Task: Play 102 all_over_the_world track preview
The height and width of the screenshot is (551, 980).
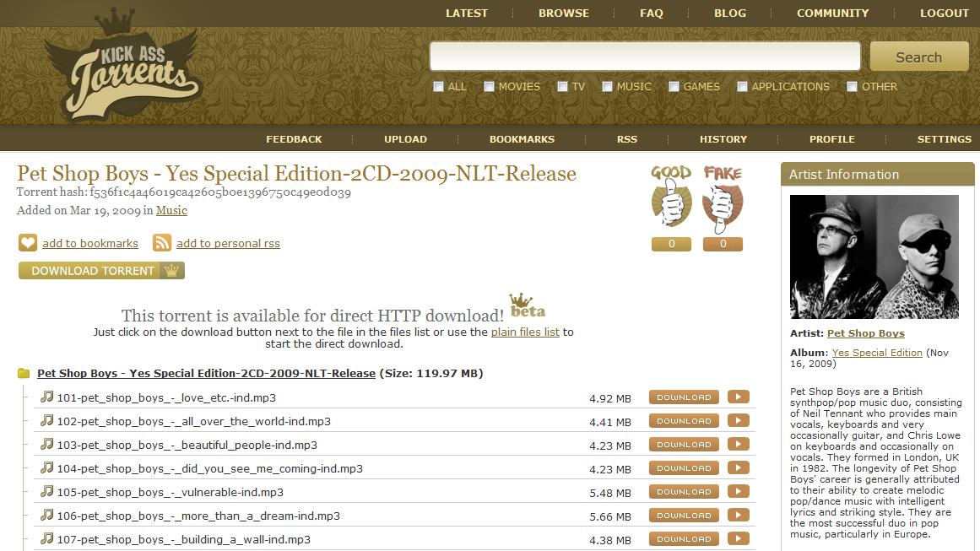Action: [738, 421]
